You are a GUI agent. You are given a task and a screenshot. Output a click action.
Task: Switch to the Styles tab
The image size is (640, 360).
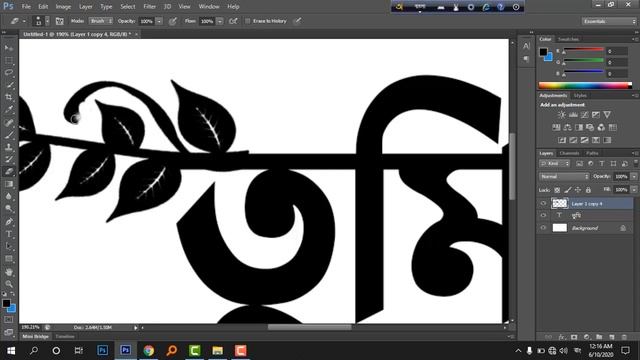click(x=580, y=96)
